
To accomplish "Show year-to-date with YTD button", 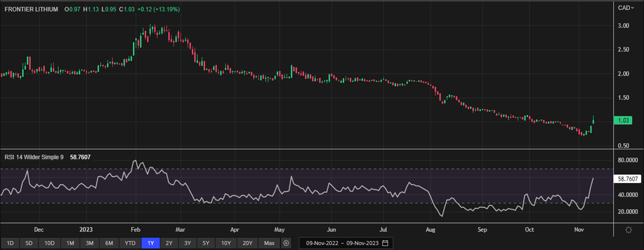I will 130,243.
